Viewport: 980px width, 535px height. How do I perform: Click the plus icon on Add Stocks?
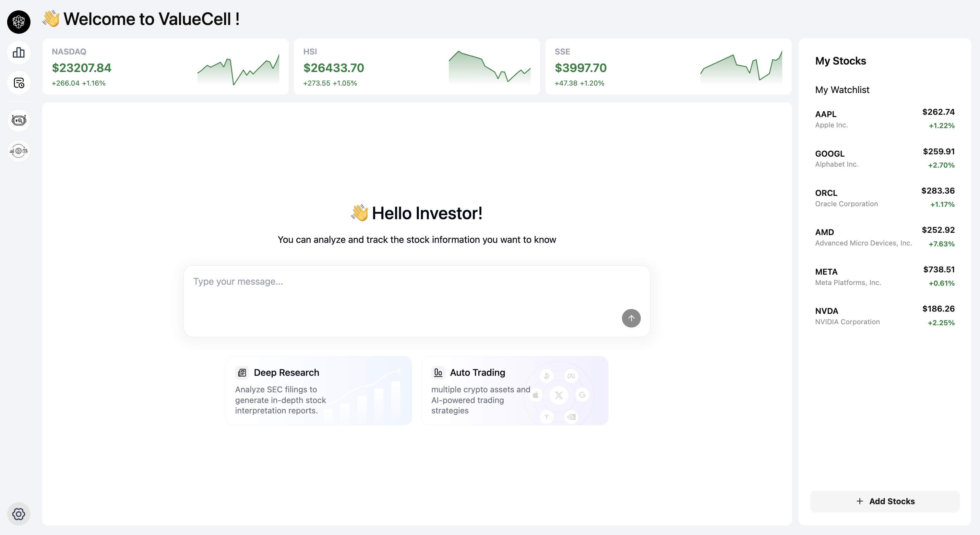pyautogui.click(x=860, y=501)
